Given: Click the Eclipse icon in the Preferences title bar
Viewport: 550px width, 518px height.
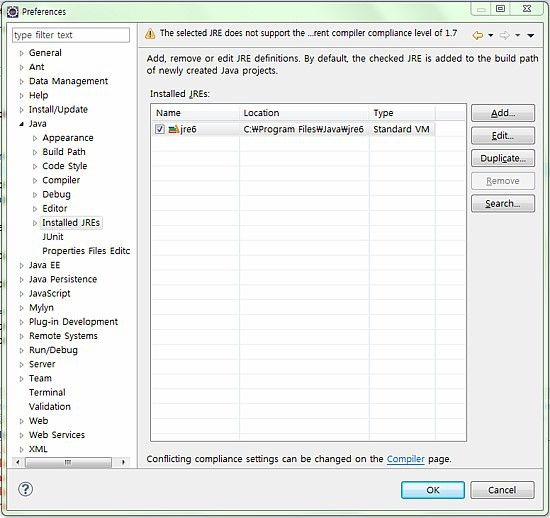Looking at the screenshot, I should click(x=12, y=12).
